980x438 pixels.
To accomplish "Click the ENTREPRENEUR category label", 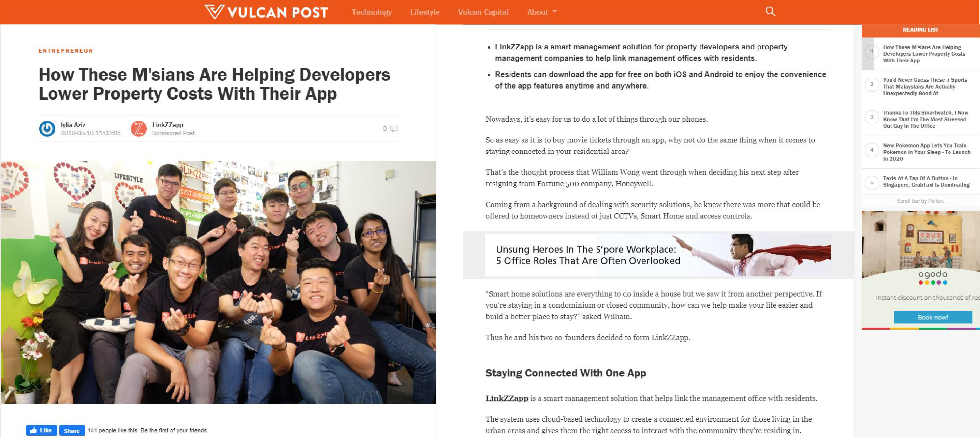I will pyautogui.click(x=66, y=51).
